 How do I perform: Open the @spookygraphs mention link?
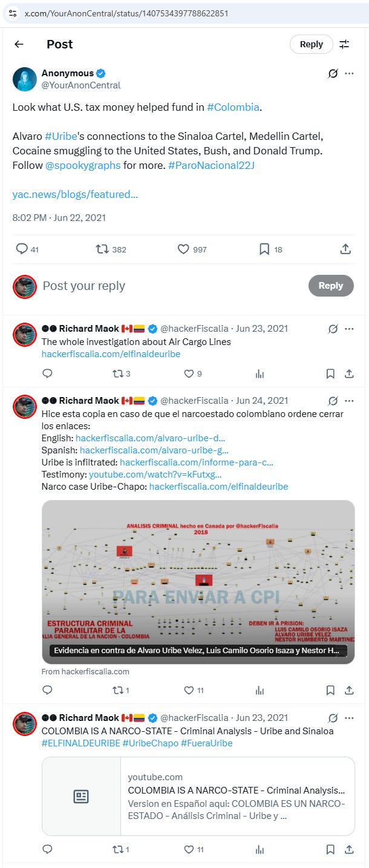83,165
